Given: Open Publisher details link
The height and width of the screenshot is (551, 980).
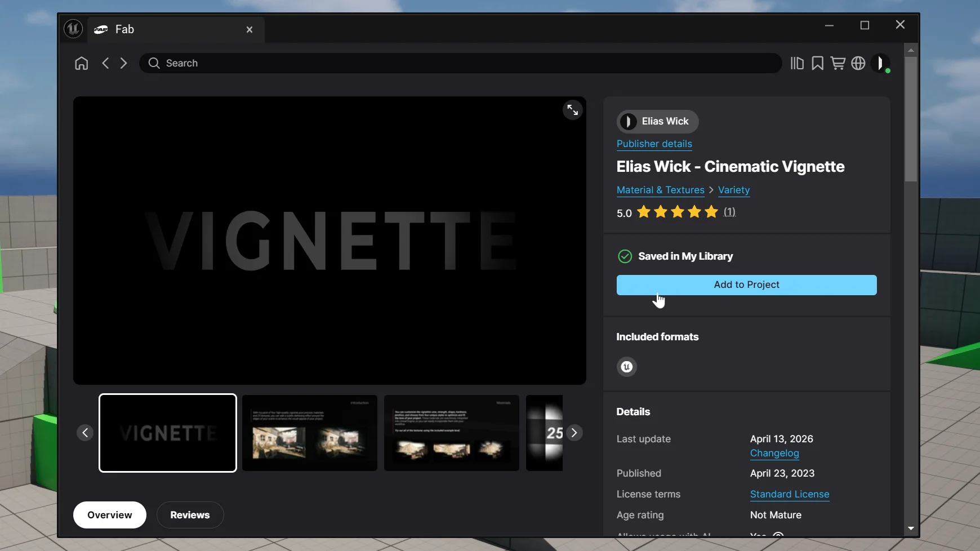Looking at the screenshot, I should 654,144.
